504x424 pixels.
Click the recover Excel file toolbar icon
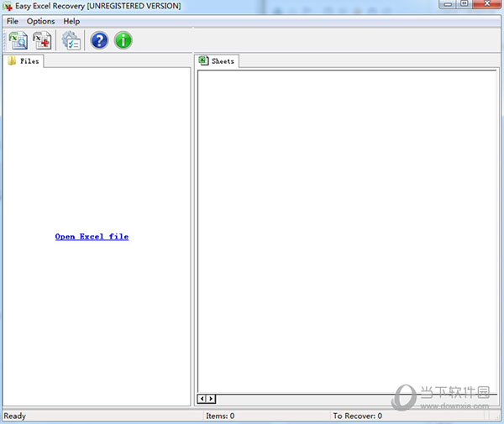42,40
